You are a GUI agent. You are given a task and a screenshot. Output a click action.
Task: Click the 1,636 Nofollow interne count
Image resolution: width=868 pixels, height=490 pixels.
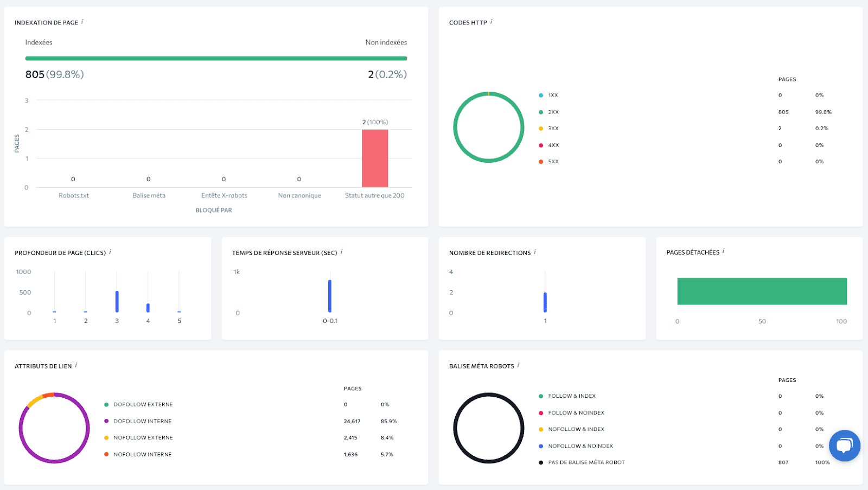[350, 455]
